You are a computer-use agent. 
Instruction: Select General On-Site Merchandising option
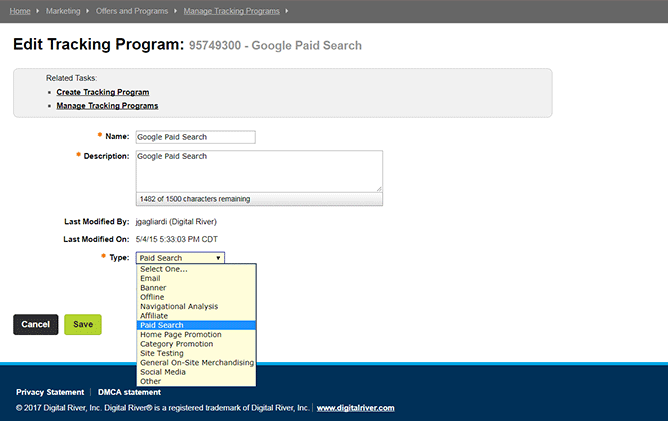click(x=196, y=363)
